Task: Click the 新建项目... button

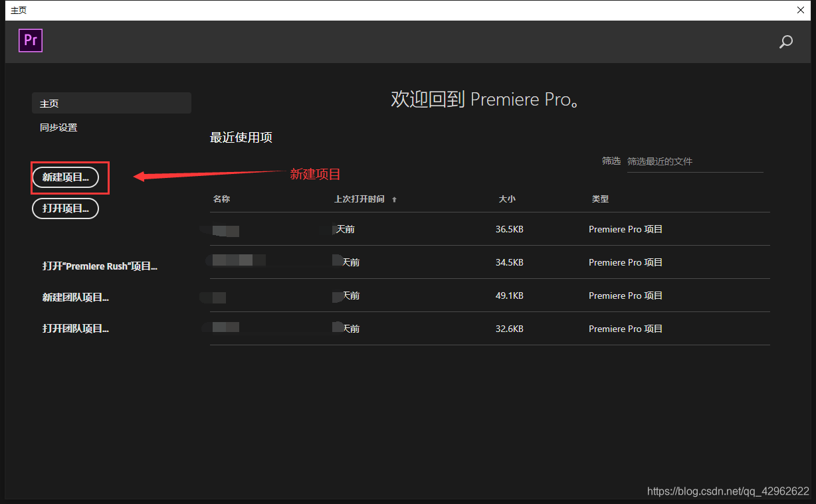Action: tap(66, 177)
